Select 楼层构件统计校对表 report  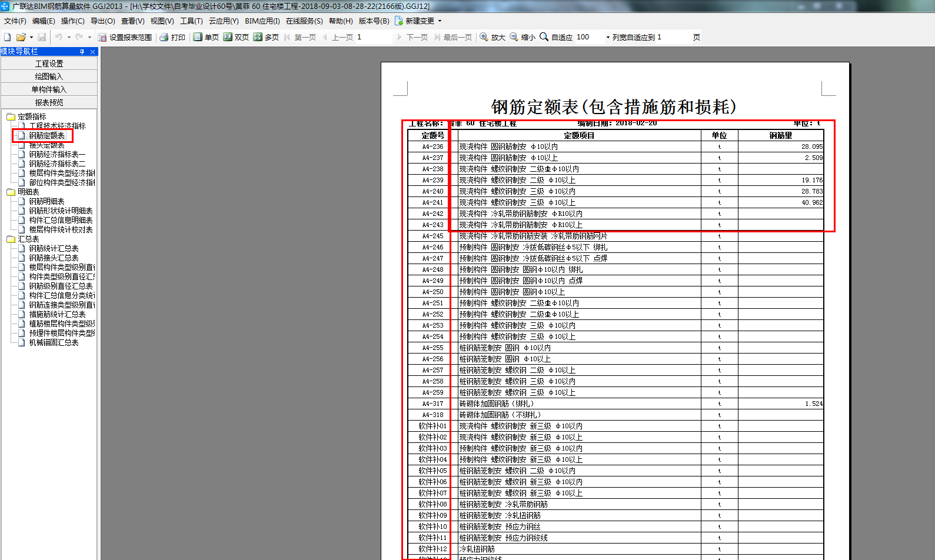coord(61,230)
